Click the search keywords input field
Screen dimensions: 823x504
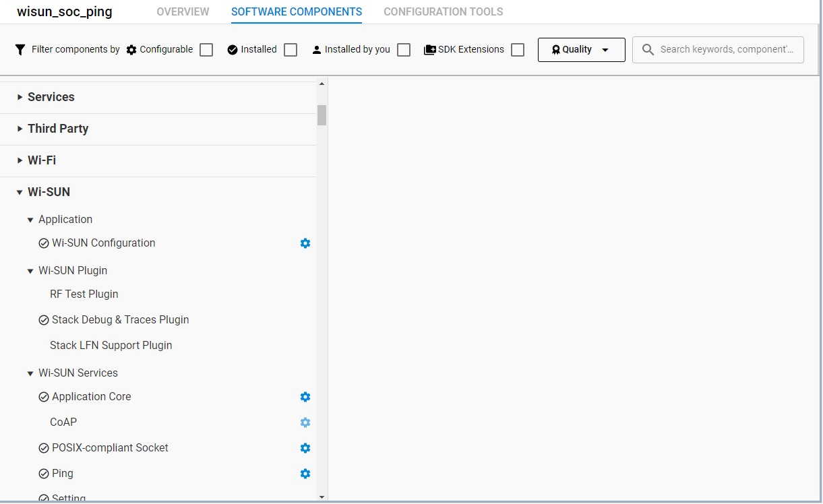tap(727, 50)
